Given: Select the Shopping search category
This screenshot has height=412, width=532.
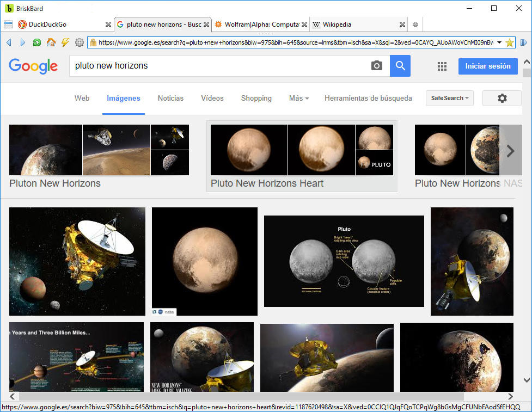Looking at the screenshot, I should point(256,99).
